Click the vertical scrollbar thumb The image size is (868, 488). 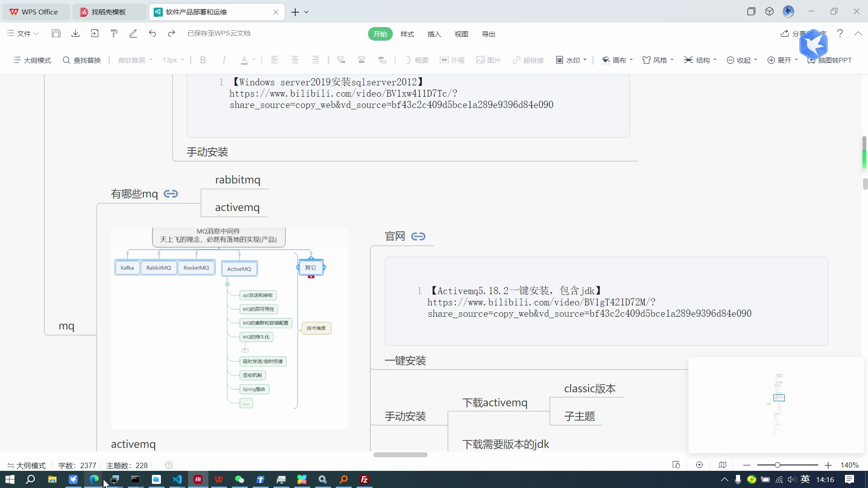tap(865, 184)
